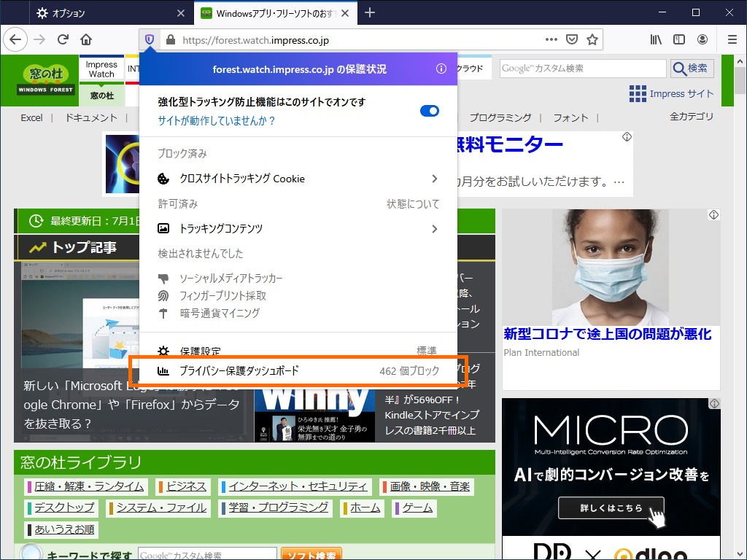
Task: Open あいうえお順 library link
Action: coord(64,529)
